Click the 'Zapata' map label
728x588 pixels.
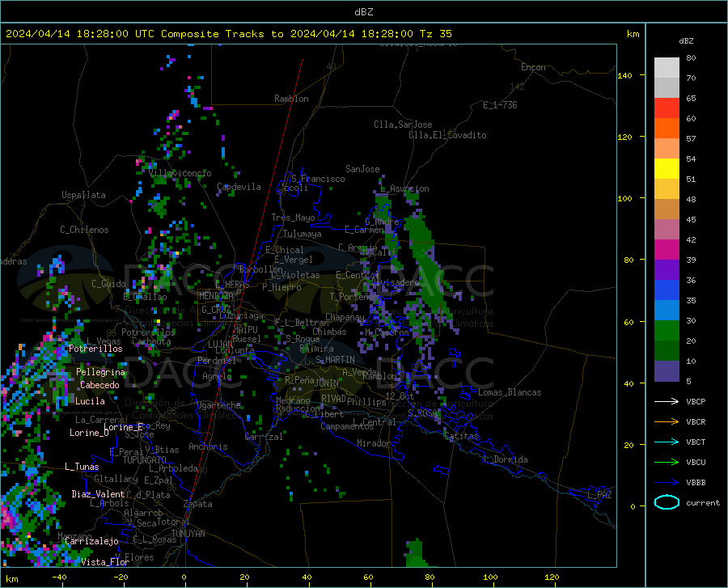click(198, 504)
